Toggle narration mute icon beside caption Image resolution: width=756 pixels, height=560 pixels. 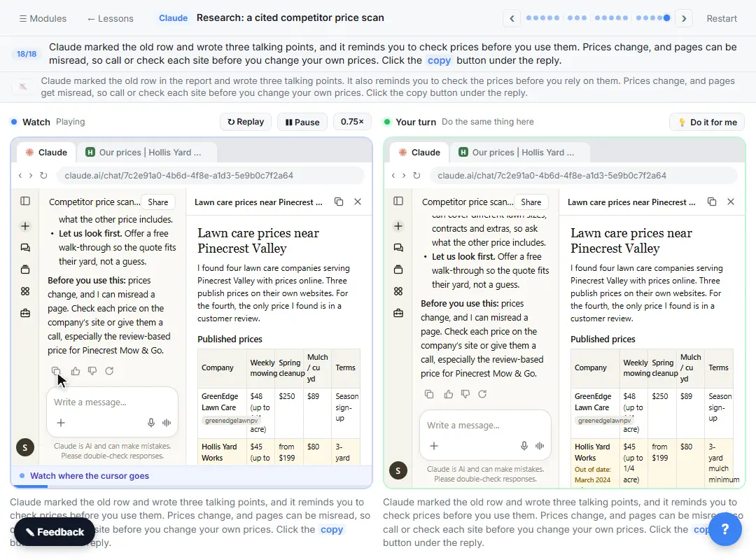click(22, 87)
